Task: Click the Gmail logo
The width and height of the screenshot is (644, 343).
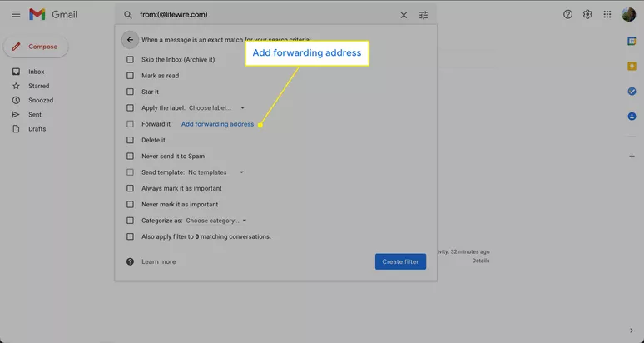Action: pos(53,14)
